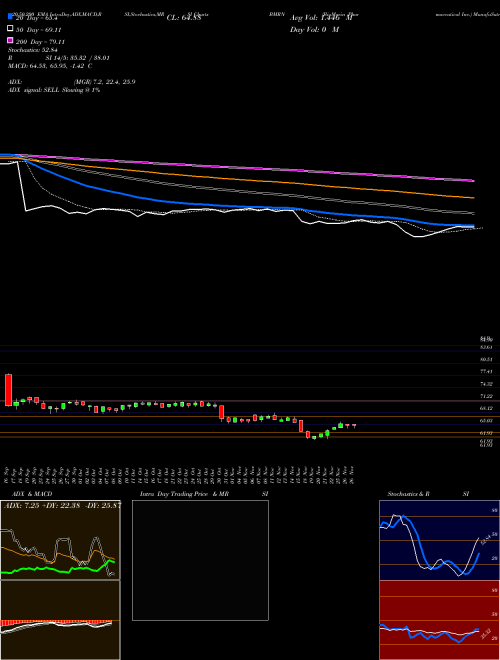Image resolution: width=500 pixels, height=660 pixels.
Task: Open the MACD histogram panel
Action: (60, 620)
